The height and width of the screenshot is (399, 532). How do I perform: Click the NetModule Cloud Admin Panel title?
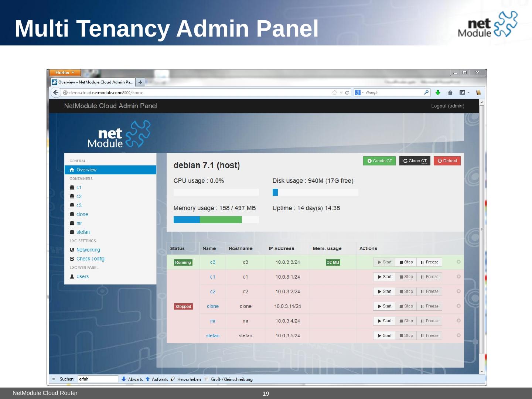pyautogui.click(x=111, y=106)
